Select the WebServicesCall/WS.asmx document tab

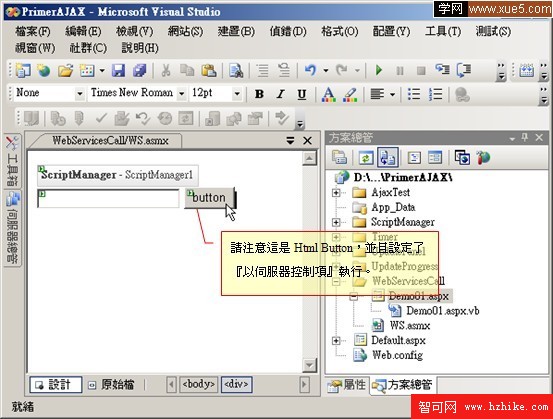click(110, 141)
